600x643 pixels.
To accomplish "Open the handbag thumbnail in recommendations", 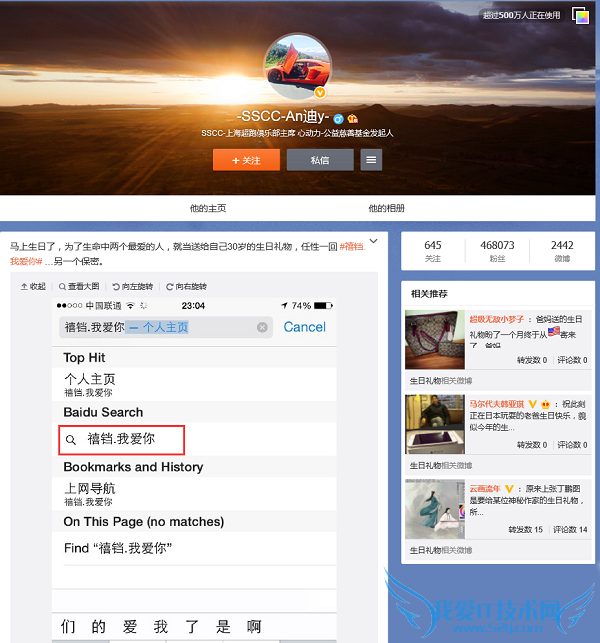I will [x=435, y=340].
